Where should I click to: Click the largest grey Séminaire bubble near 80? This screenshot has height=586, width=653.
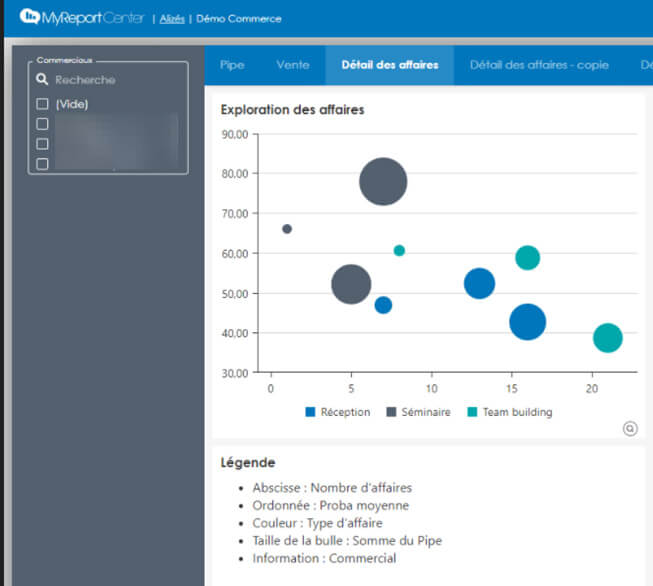point(383,182)
